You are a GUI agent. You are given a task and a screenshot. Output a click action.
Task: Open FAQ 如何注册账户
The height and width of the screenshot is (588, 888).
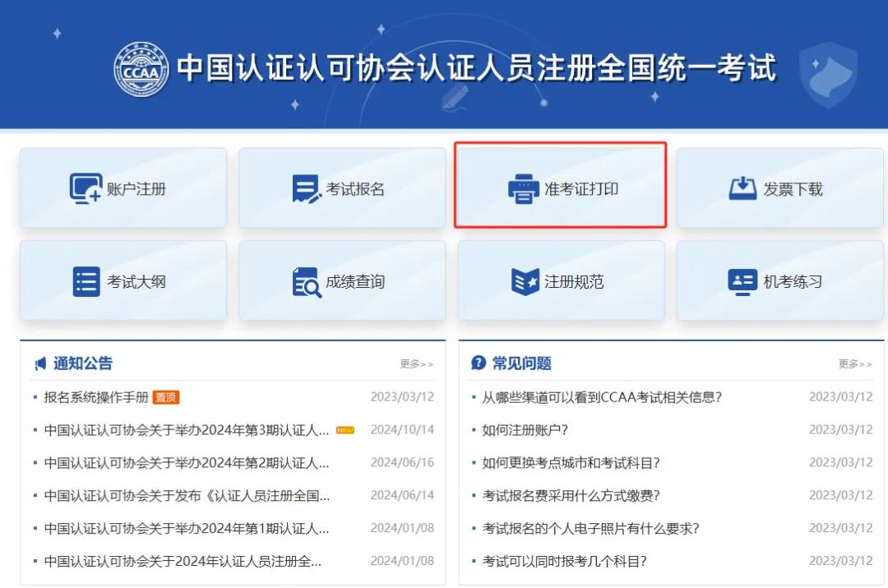pyautogui.click(x=525, y=430)
